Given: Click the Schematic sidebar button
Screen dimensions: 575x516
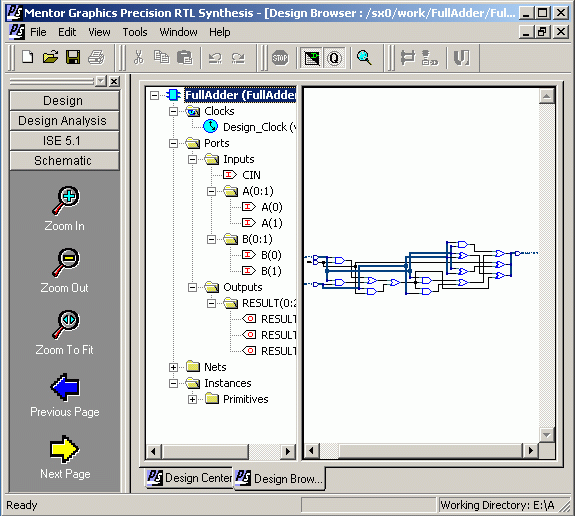Looking at the screenshot, I should tap(64, 161).
